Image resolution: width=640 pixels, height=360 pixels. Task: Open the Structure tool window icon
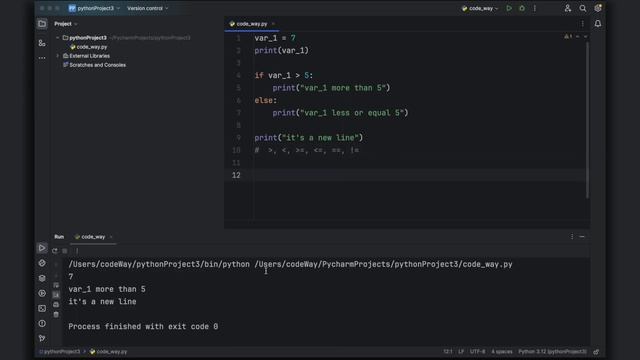tap(42, 42)
